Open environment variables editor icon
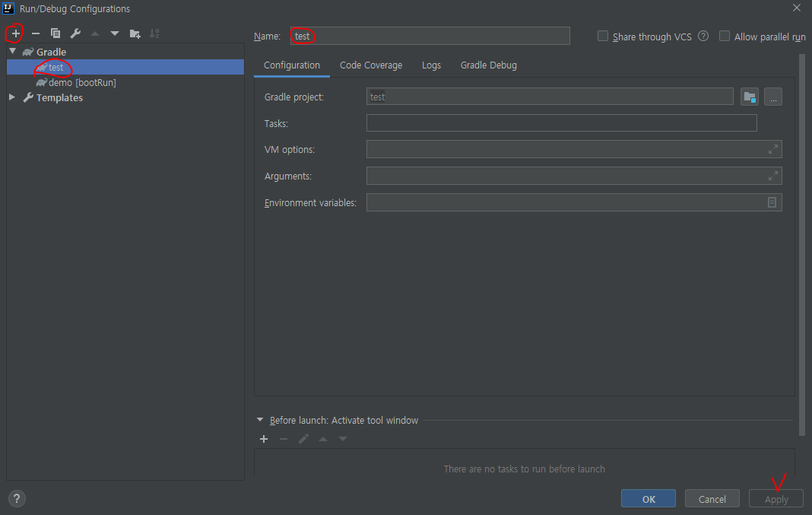 coord(771,202)
